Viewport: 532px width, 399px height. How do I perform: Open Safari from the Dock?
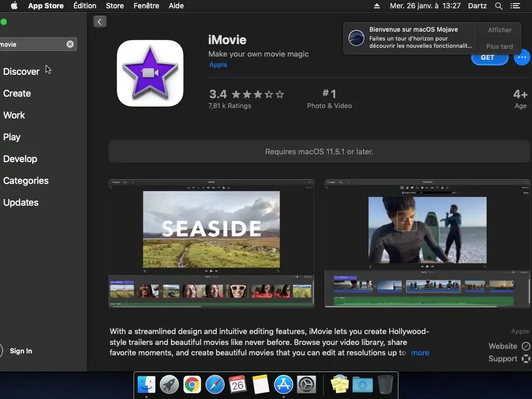tap(215, 384)
